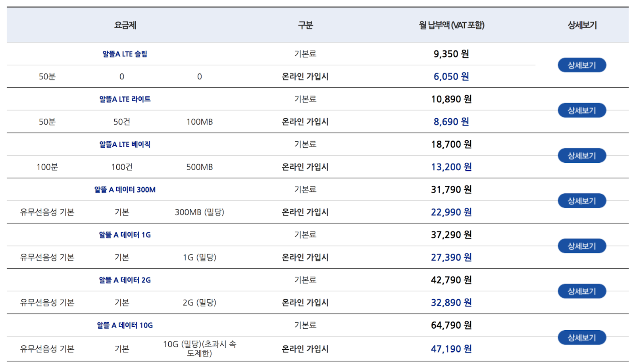Viewport: 635px width, 364px height.
Task: Select the 알뜰A LTE 라이트 plan name
Action: coord(125,99)
